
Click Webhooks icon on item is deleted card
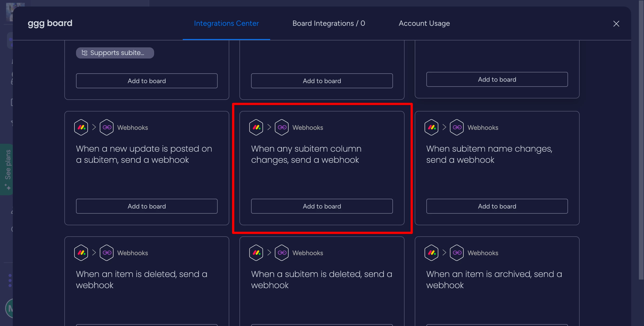tap(107, 253)
